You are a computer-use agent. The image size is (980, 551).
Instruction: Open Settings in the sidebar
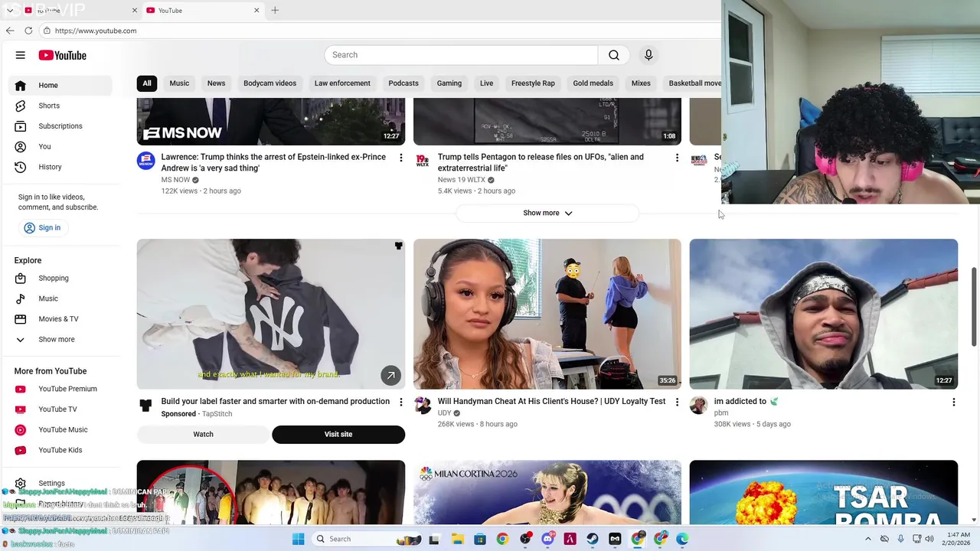[x=61, y=483]
